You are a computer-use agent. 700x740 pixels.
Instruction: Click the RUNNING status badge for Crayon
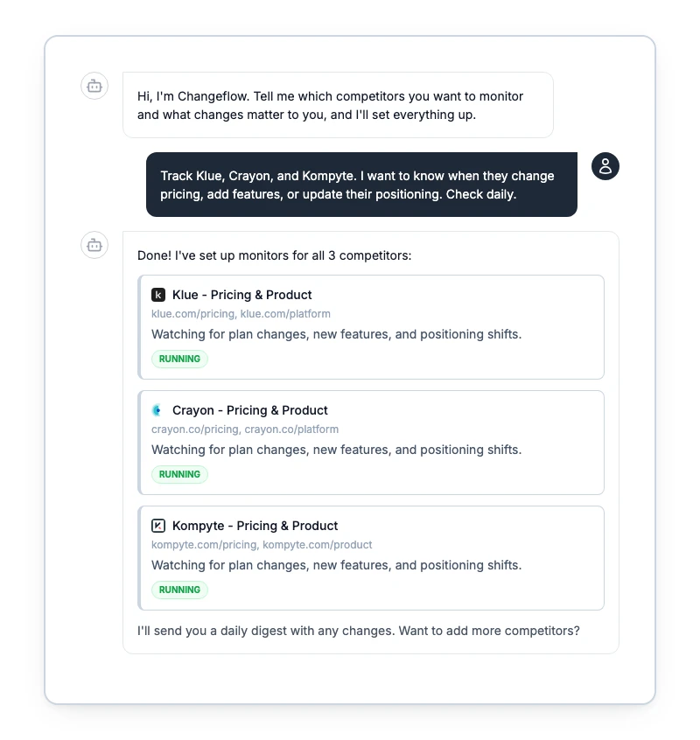[179, 474]
